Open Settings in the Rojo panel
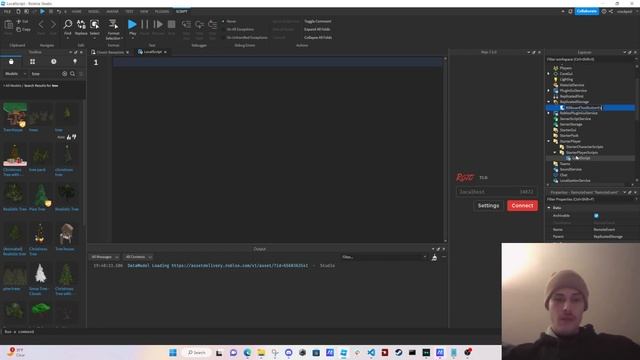This screenshot has height=360, width=640. coord(488,206)
